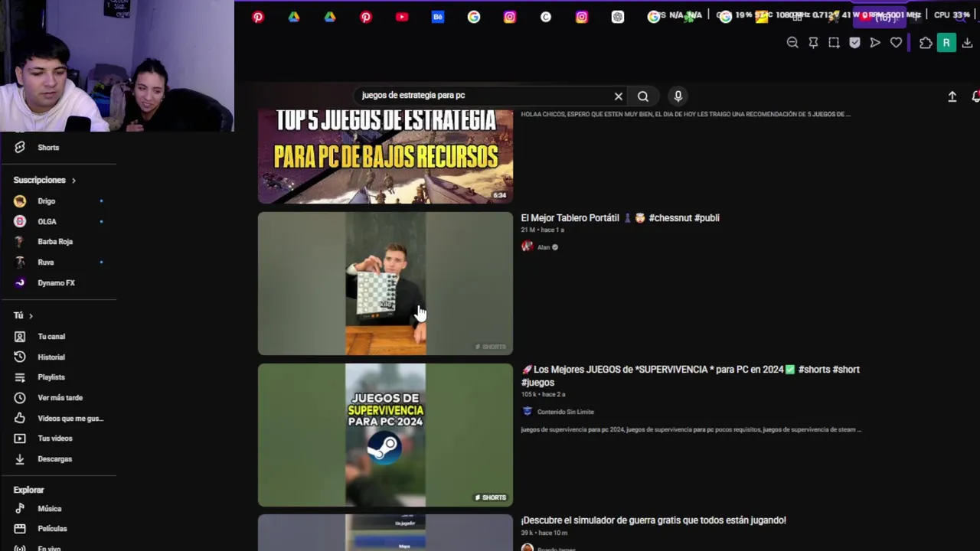This screenshot has width=980, height=551.
Task: Open the green R profile button
Action: [x=946, y=43]
